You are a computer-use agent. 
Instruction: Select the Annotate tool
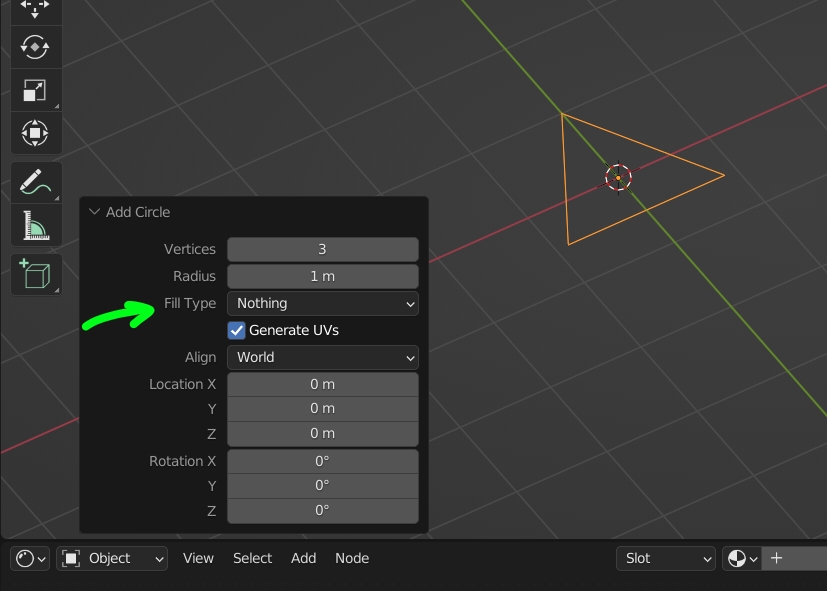point(36,182)
